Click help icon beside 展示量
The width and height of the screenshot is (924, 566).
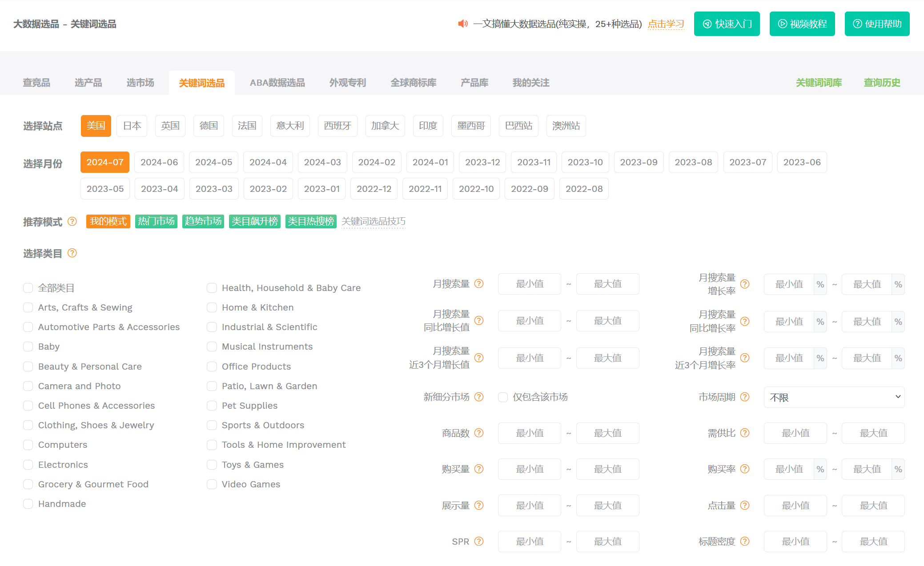click(479, 505)
